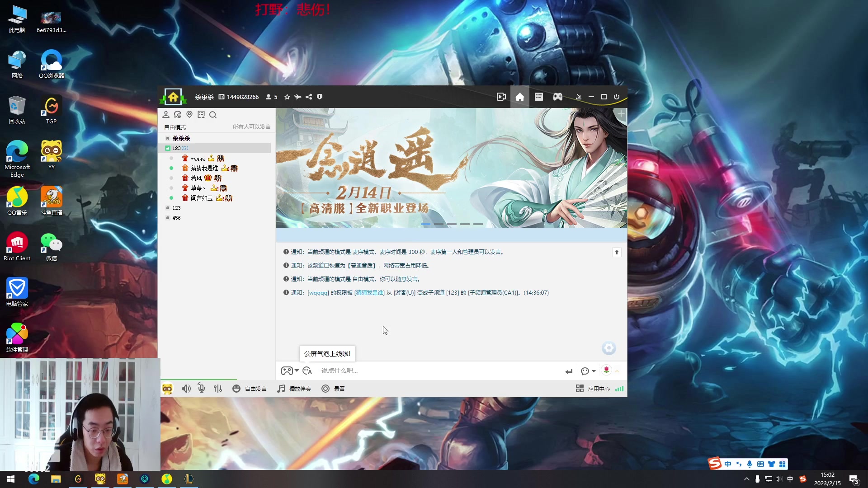Open the locked sub-channel 123
Image resolution: width=868 pixels, height=488 pixels.
176,208
